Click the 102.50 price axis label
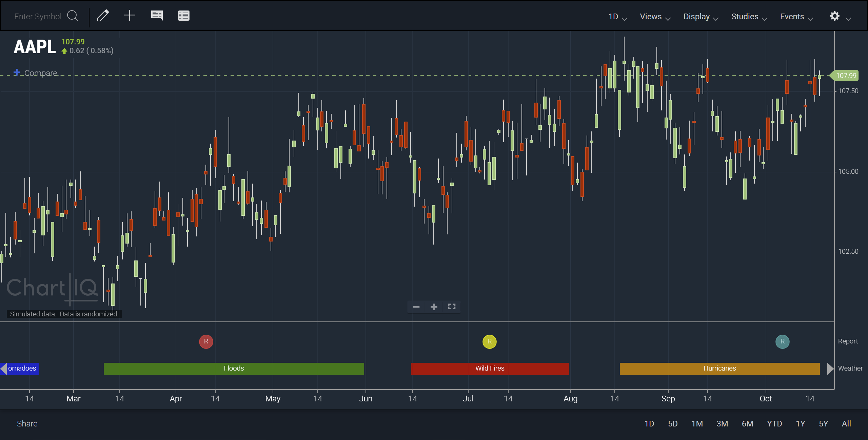The height and width of the screenshot is (440, 868). point(848,251)
